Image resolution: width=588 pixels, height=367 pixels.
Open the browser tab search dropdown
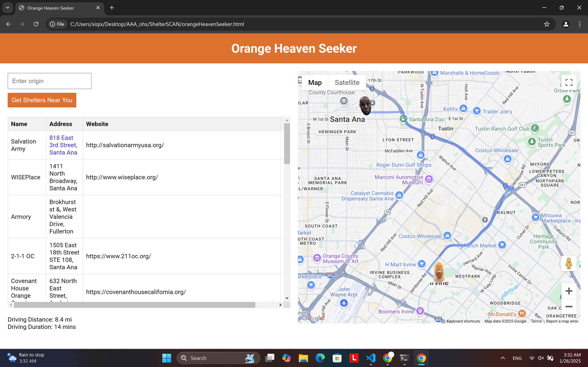click(x=8, y=8)
